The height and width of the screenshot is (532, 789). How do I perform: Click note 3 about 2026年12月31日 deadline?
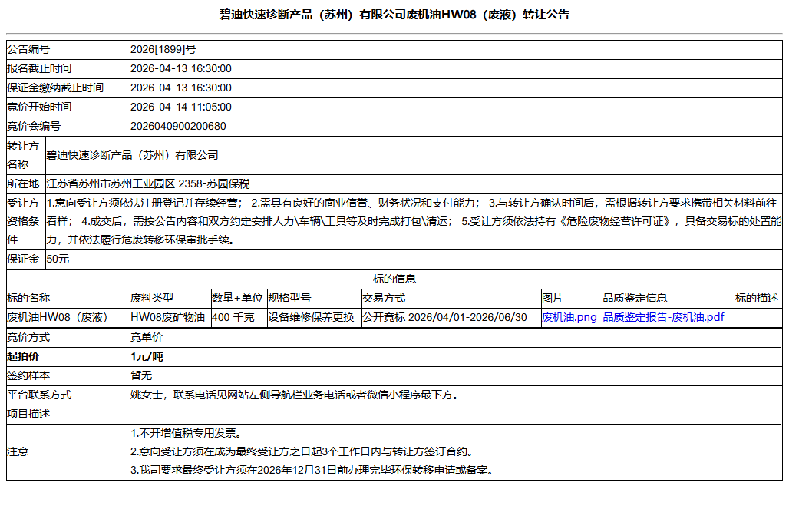click(x=313, y=470)
